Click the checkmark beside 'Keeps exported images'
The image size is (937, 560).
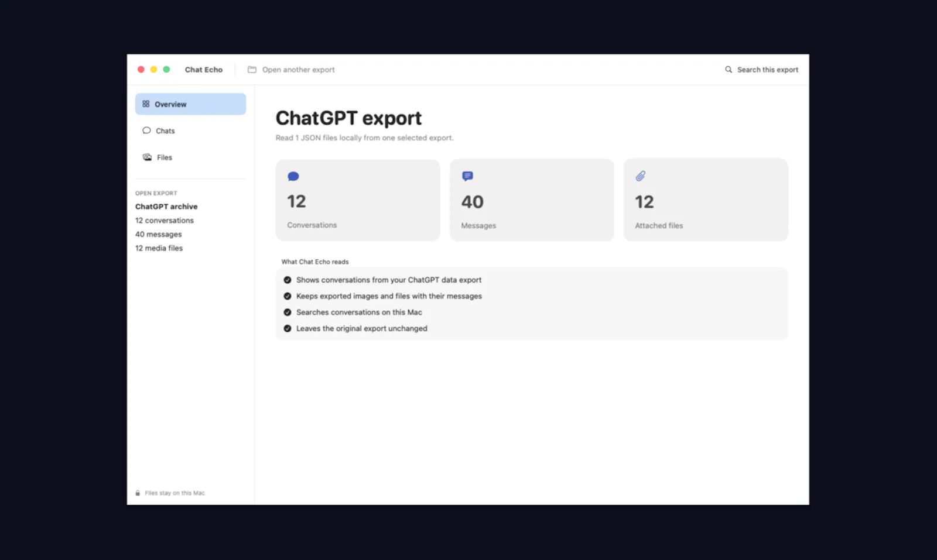pos(288,296)
